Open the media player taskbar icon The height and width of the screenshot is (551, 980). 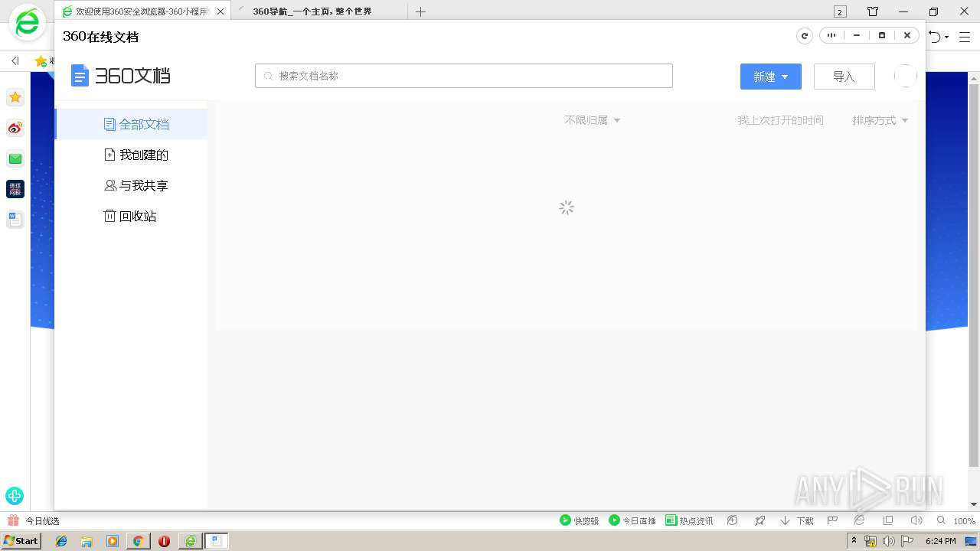[x=113, y=541]
